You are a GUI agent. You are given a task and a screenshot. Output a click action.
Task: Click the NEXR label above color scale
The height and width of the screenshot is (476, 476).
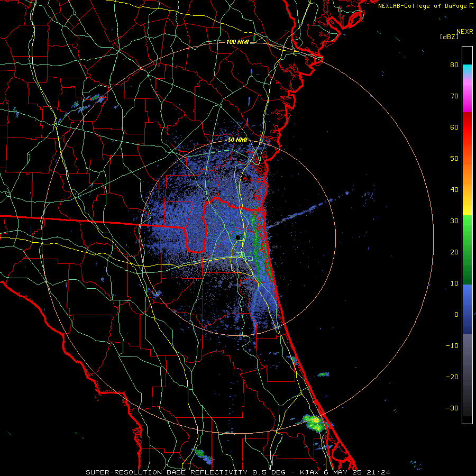[465, 32]
